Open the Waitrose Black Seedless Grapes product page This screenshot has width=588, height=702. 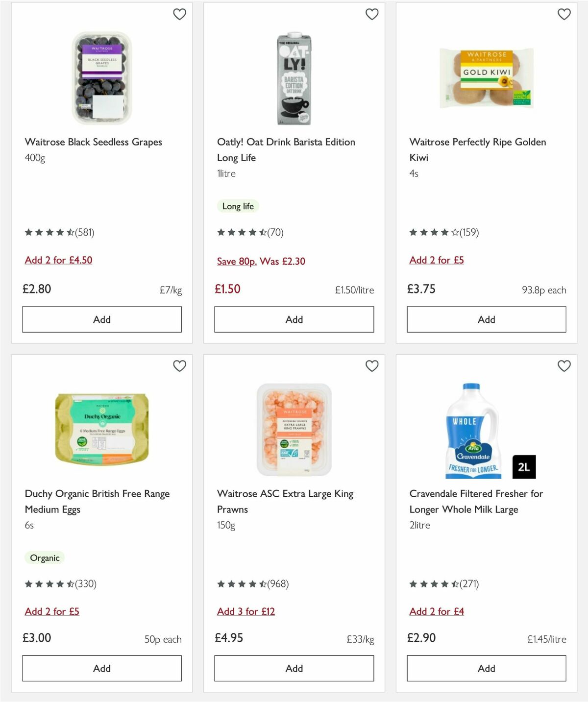pyautogui.click(x=93, y=142)
